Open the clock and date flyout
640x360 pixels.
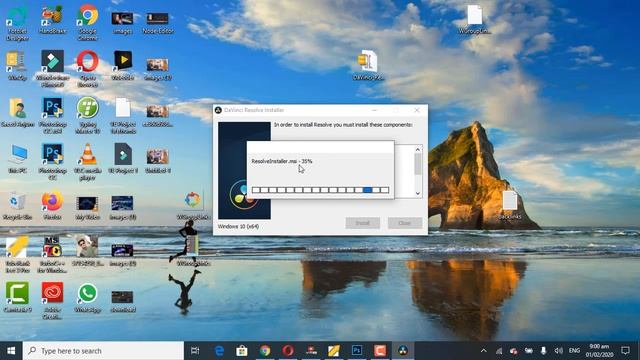pyautogui.click(x=599, y=351)
